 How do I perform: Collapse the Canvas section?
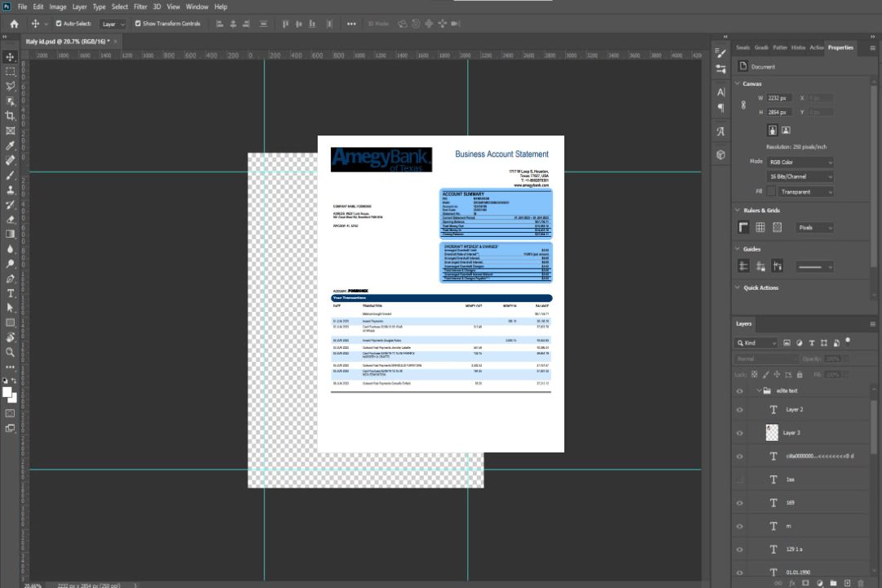tap(737, 84)
